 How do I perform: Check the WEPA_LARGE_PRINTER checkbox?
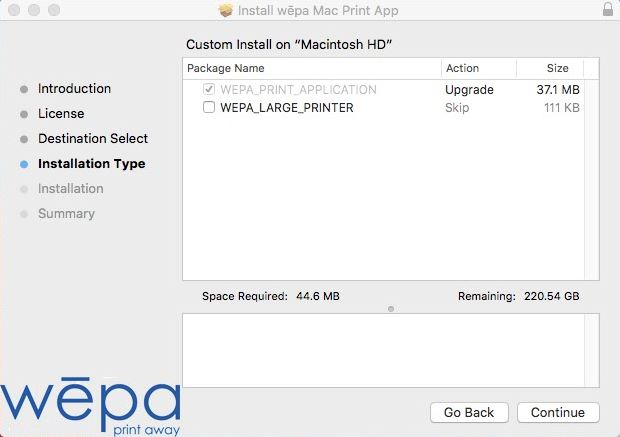[209, 107]
